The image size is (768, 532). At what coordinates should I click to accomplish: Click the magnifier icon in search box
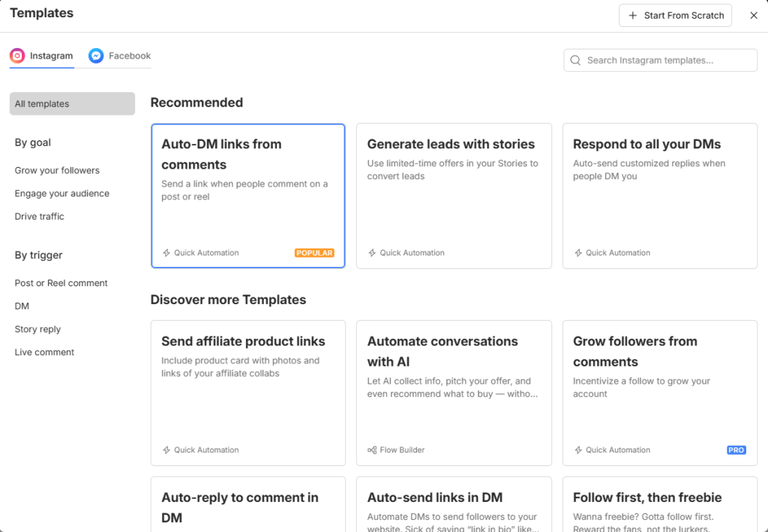point(576,60)
